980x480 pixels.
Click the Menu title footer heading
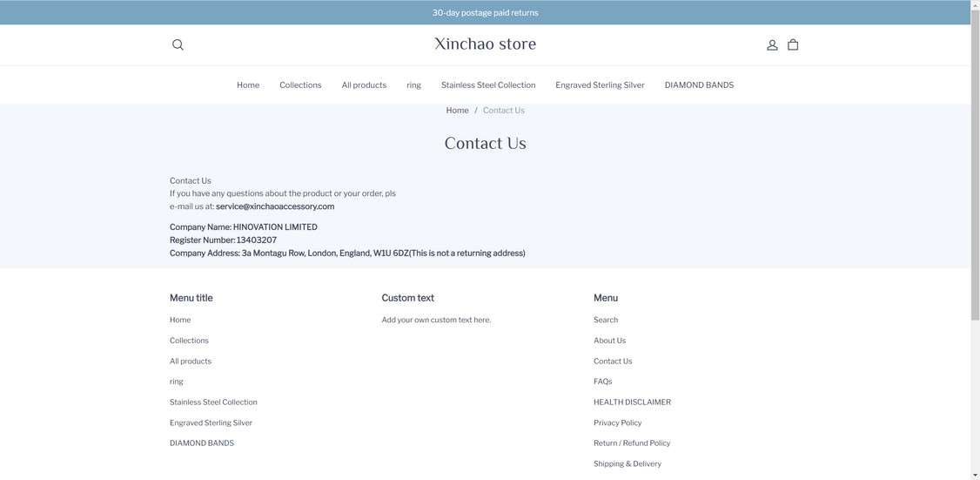pyautogui.click(x=191, y=298)
